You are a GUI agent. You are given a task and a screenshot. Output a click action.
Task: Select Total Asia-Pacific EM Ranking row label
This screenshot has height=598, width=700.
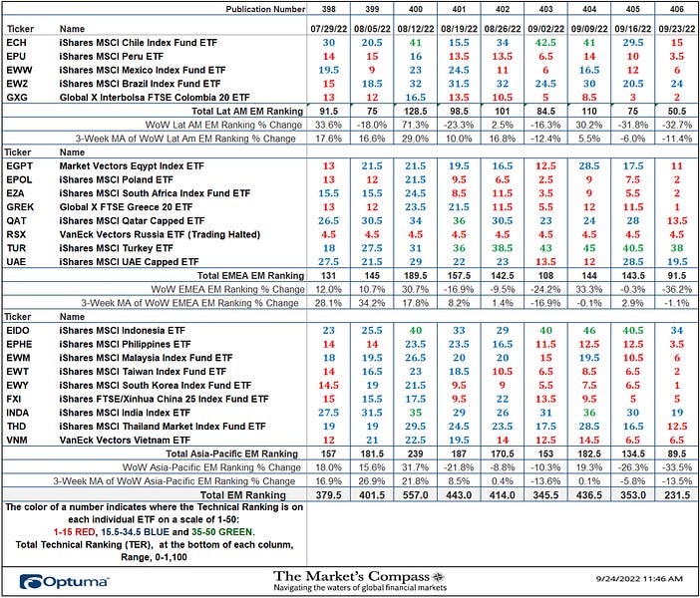pyautogui.click(x=231, y=453)
